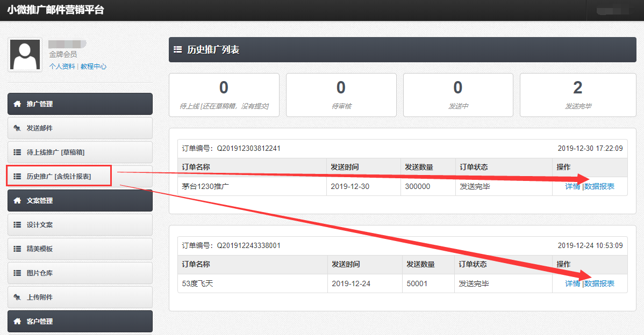
Task: Click 发送完毕 status of 53度飞天
Action: 474,284
